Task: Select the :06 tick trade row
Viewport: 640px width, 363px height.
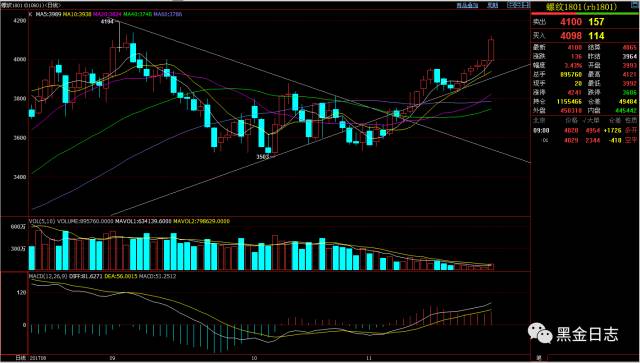Action: pyautogui.click(x=584, y=140)
